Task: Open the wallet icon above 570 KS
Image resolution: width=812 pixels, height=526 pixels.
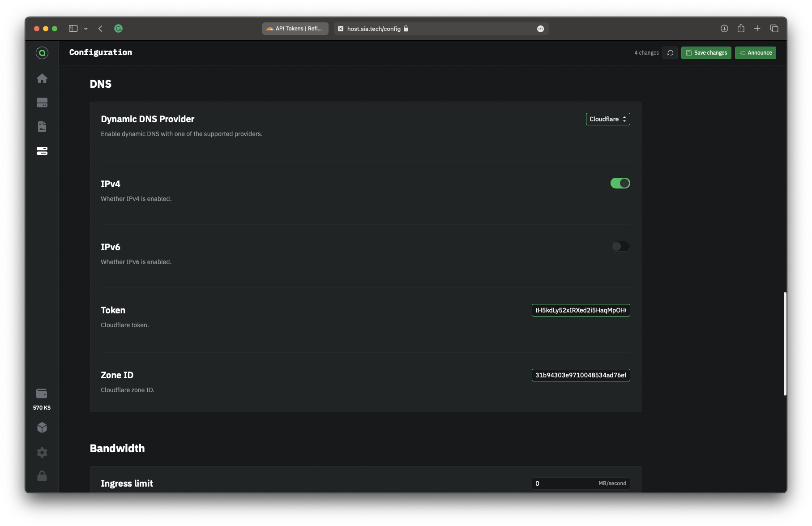Action: (42, 393)
